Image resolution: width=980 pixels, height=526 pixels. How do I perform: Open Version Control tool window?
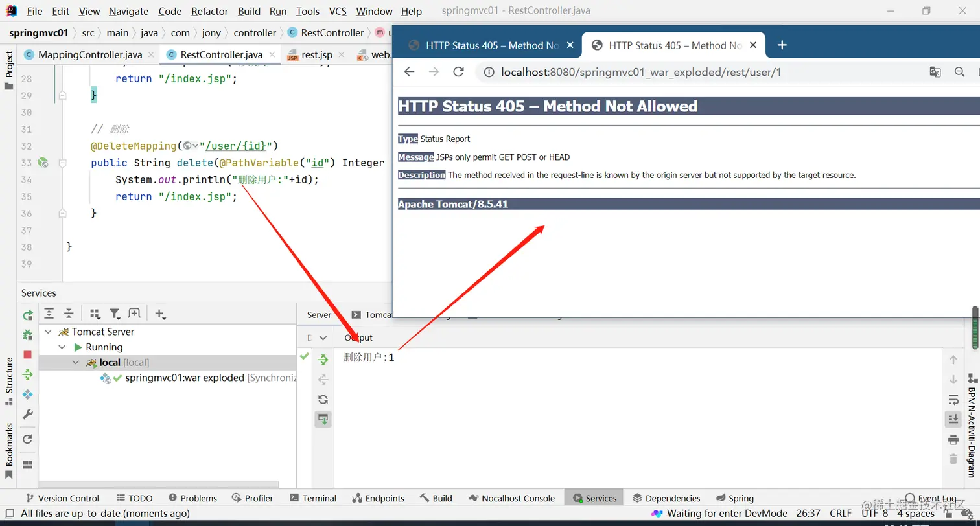point(62,498)
